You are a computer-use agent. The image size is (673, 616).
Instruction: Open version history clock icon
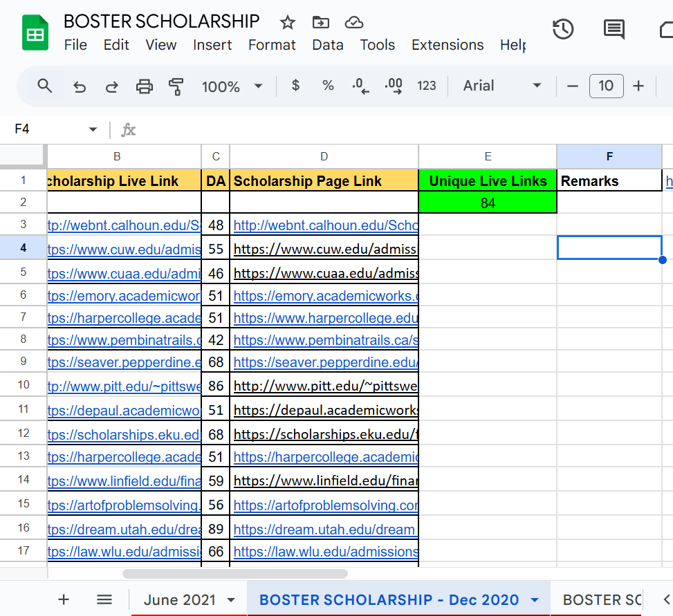tap(563, 29)
